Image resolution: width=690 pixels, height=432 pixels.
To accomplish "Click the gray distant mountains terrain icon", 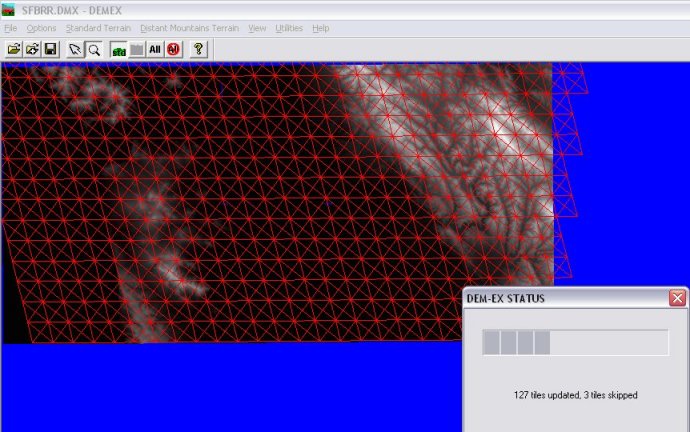I will [x=137, y=49].
